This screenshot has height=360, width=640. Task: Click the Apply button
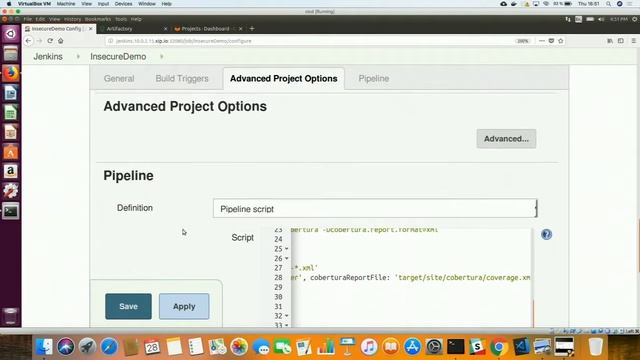pyautogui.click(x=184, y=306)
